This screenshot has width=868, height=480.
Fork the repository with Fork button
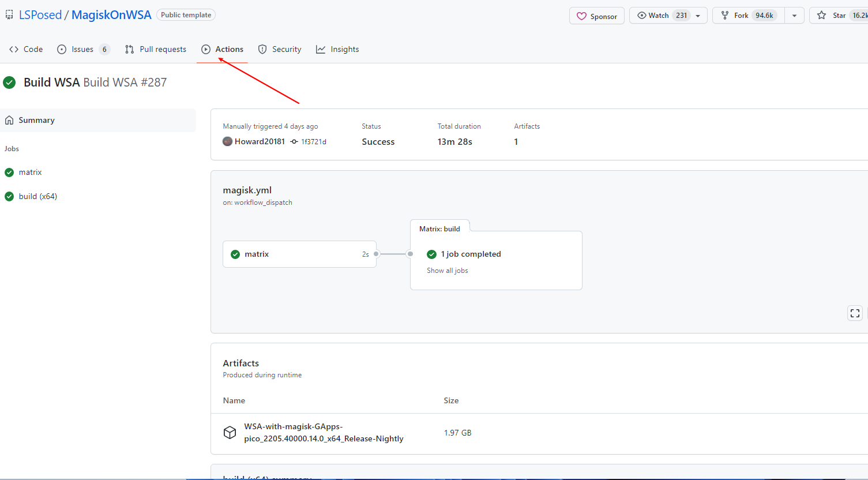pyautogui.click(x=748, y=16)
